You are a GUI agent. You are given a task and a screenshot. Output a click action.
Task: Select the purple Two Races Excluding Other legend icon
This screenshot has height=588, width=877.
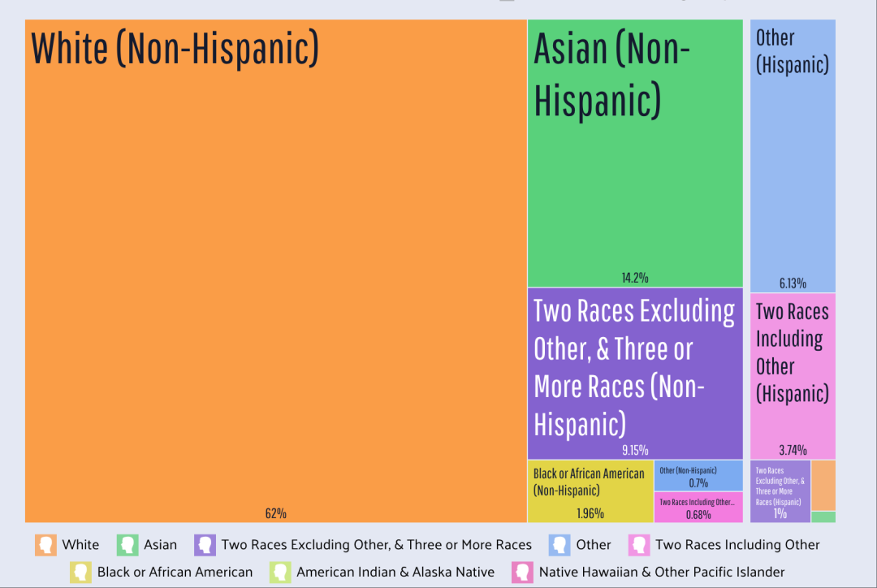tap(205, 545)
